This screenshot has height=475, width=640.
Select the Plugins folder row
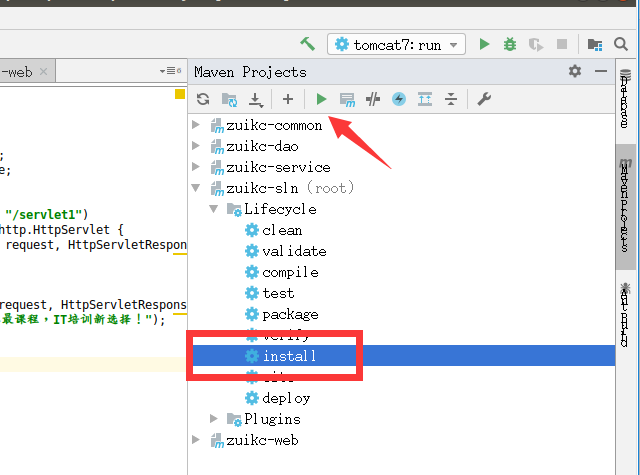click(272, 419)
